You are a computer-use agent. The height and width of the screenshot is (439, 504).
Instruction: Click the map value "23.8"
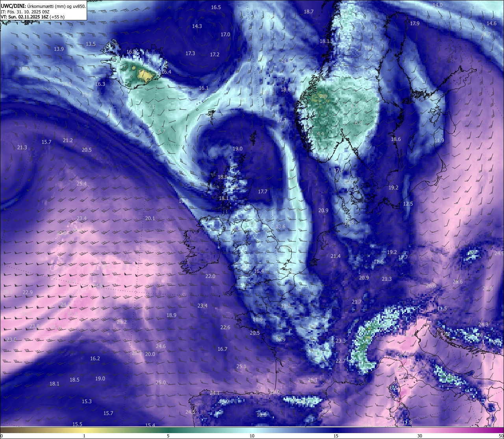pyautogui.click(x=34, y=326)
